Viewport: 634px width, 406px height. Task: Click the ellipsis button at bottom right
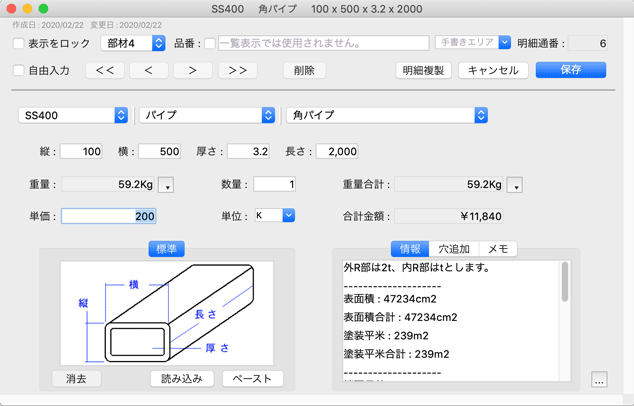(x=599, y=380)
